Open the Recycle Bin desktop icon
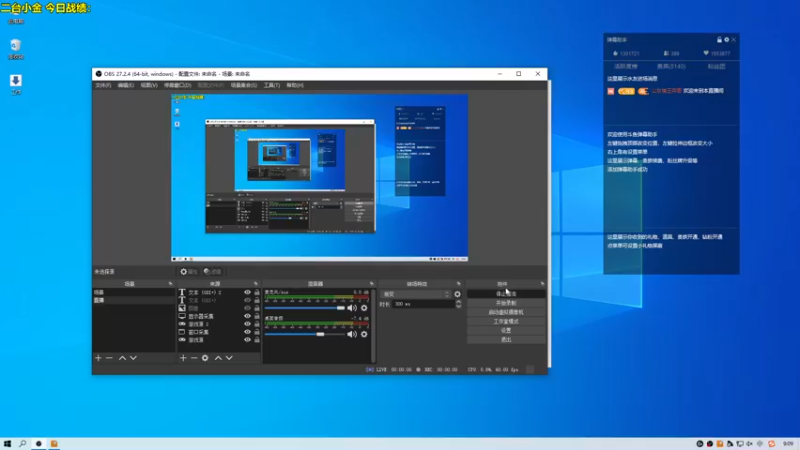This screenshot has width=800, height=450. (16, 49)
